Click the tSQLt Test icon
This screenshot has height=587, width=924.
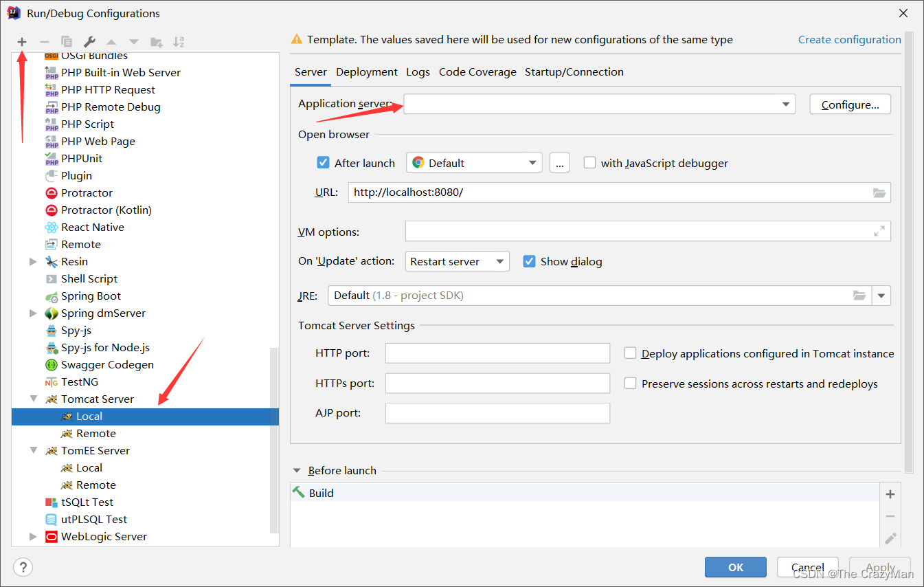[52, 502]
